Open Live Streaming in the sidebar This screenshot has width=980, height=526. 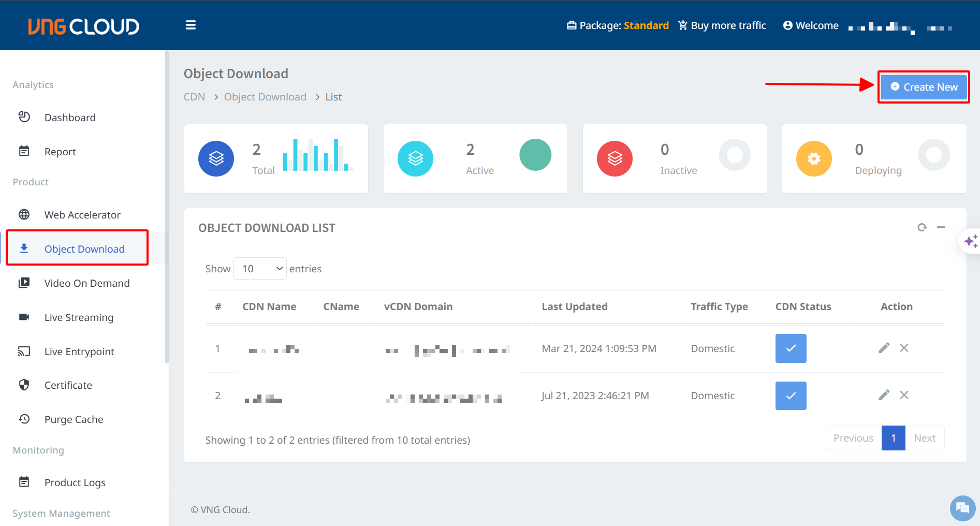pos(79,317)
